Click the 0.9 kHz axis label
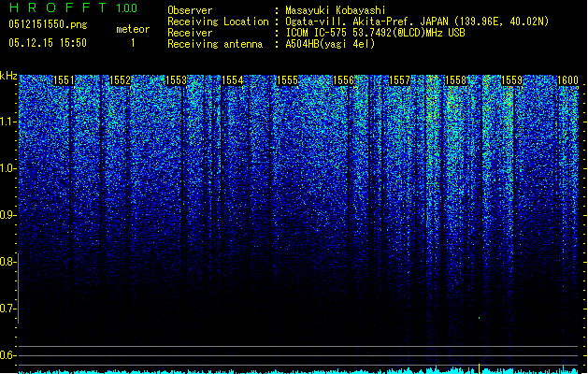 coord(7,215)
